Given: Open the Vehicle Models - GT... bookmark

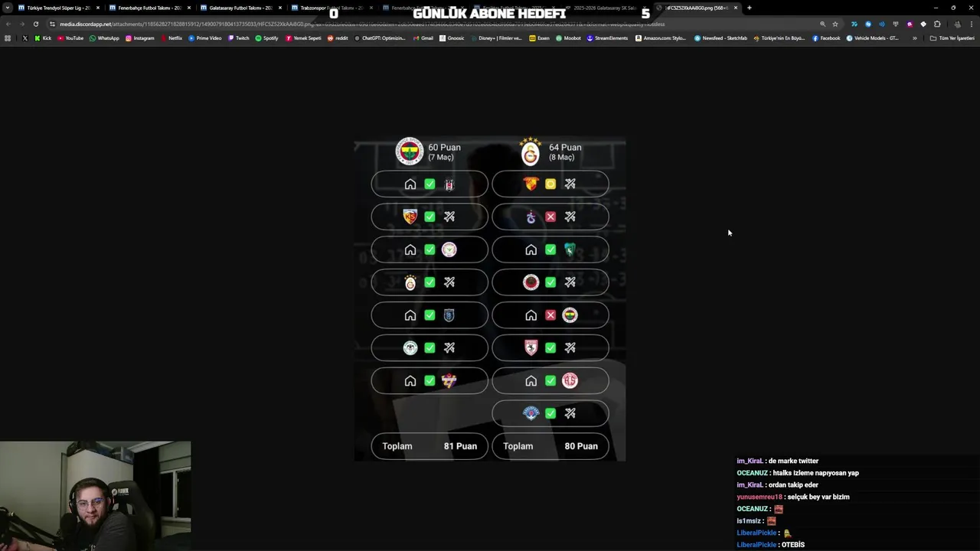Looking at the screenshot, I should click(872, 38).
